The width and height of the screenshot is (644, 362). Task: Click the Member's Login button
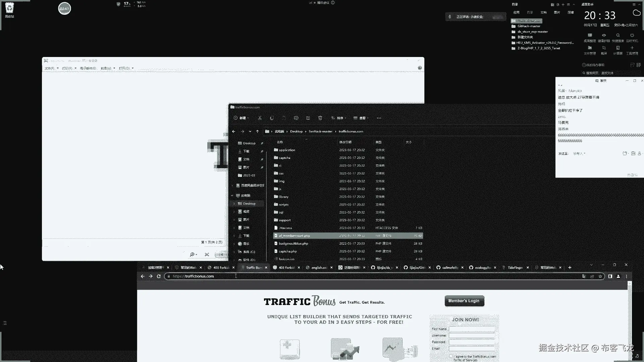(464, 301)
